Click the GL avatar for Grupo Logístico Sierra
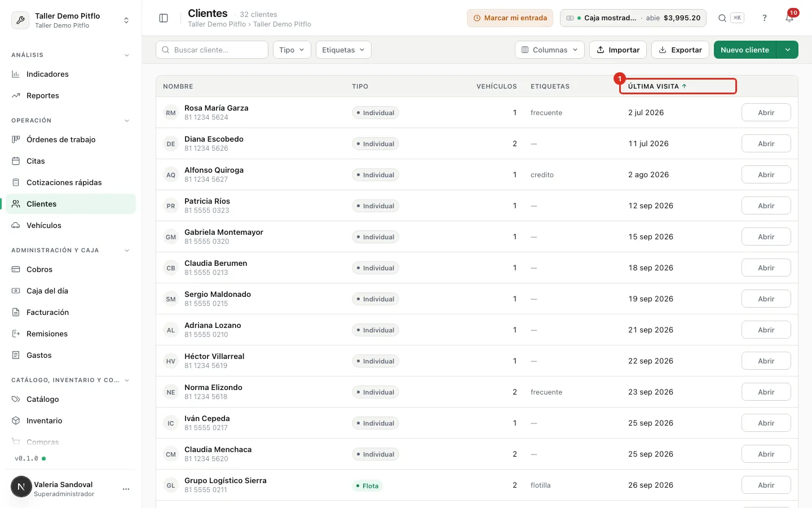This screenshot has height=508, width=812. pos(171,485)
